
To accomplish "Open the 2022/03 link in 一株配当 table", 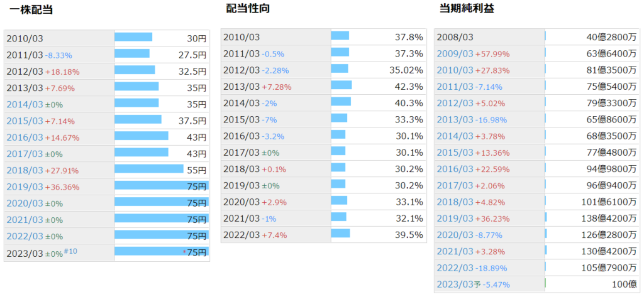I will tap(25, 236).
